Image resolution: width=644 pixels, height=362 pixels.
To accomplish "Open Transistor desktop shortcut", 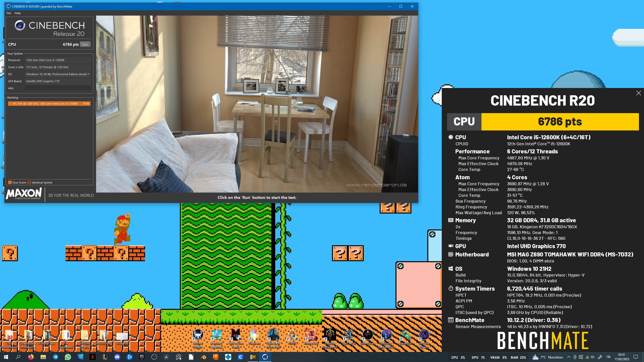I will coord(406,337).
